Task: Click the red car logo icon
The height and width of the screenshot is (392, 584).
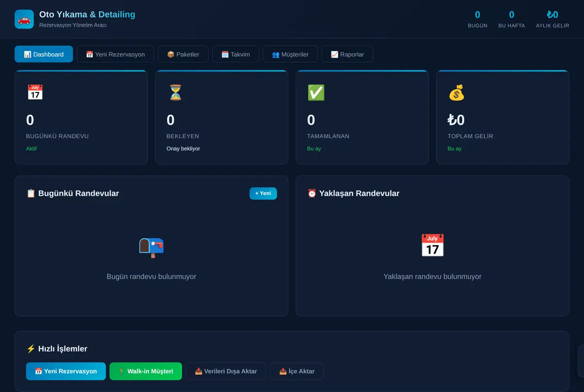Action: click(24, 19)
